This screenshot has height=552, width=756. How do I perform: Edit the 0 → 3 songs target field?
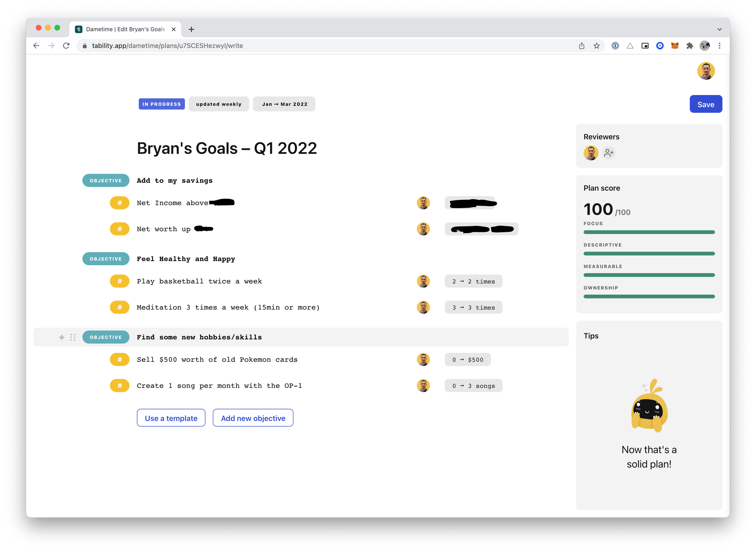pyautogui.click(x=473, y=386)
